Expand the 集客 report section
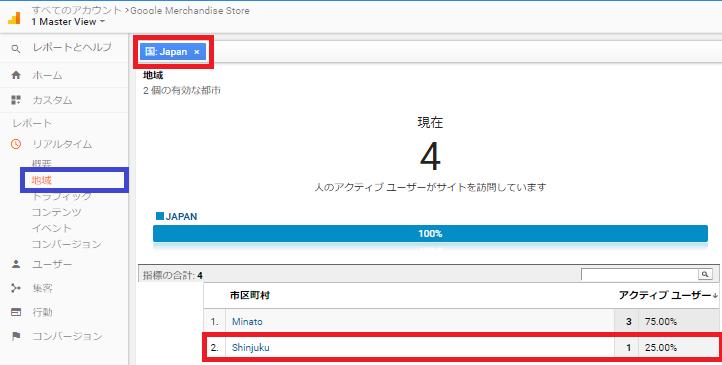Screen dimensions: 722x365 pyautogui.click(x=42, y=289)
